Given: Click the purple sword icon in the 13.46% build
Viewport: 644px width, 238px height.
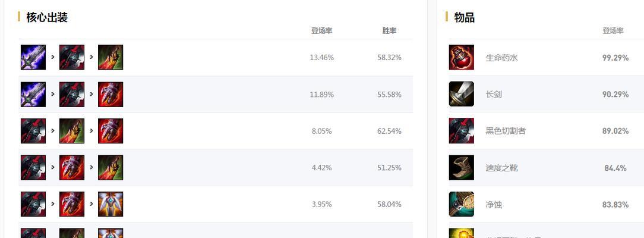Looking at the screenshot, I should [33, 58].
